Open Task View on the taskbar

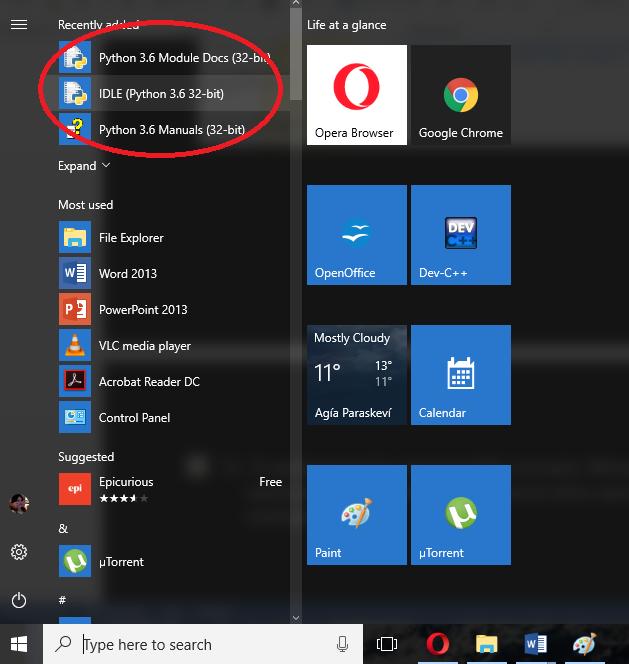pos(387,644)
